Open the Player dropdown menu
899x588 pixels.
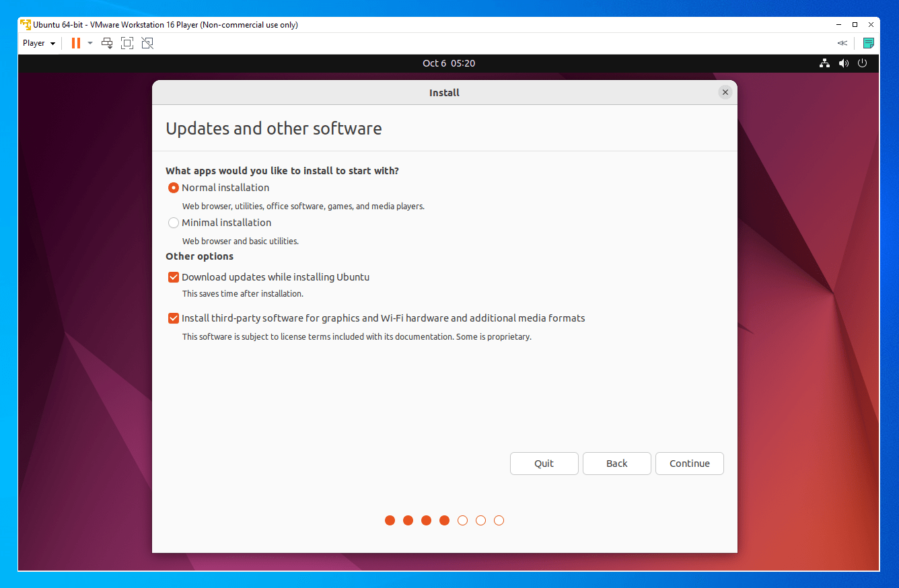click(x=39, y=43)
